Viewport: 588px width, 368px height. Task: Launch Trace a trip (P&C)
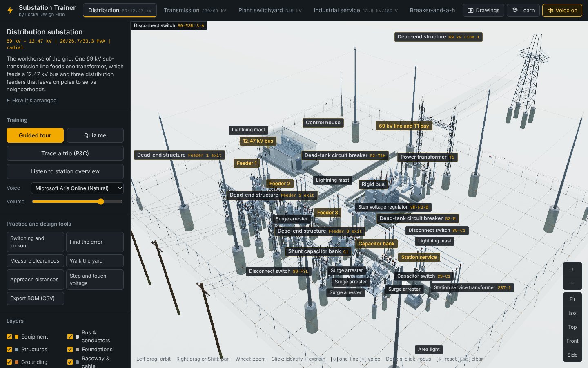tap(65, 153)
